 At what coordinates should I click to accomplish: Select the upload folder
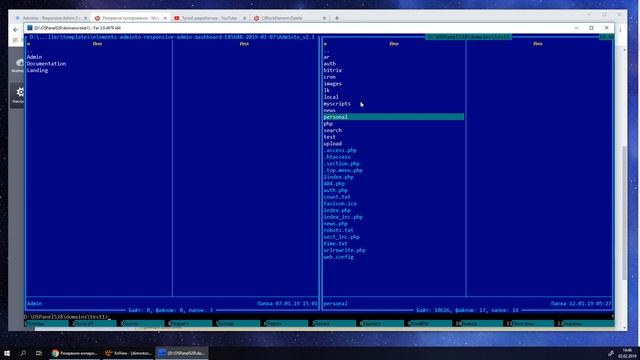(x=332, y=144)
